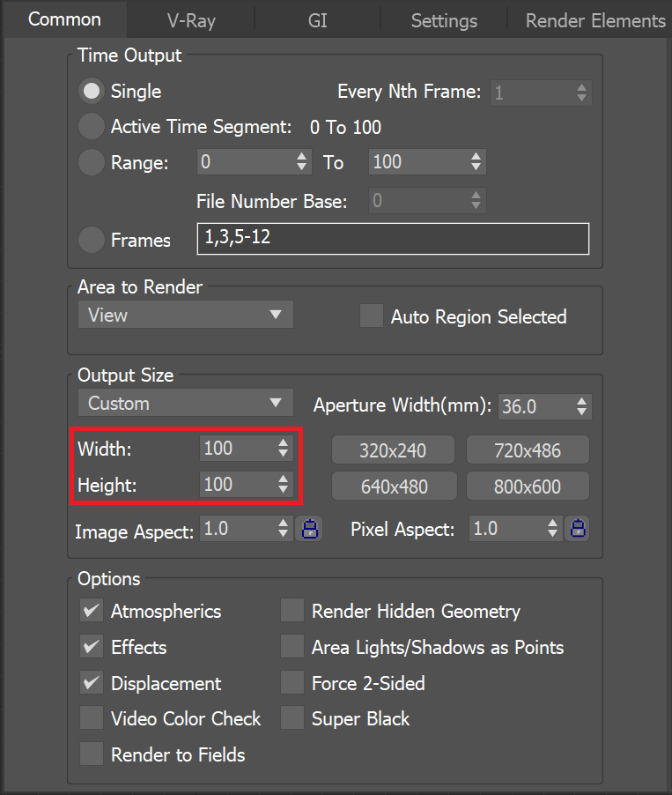Viewport: 672px width, 795px height.
Task: Apply the 800x600 resolution preset
Action: click(x=527, y=486)
